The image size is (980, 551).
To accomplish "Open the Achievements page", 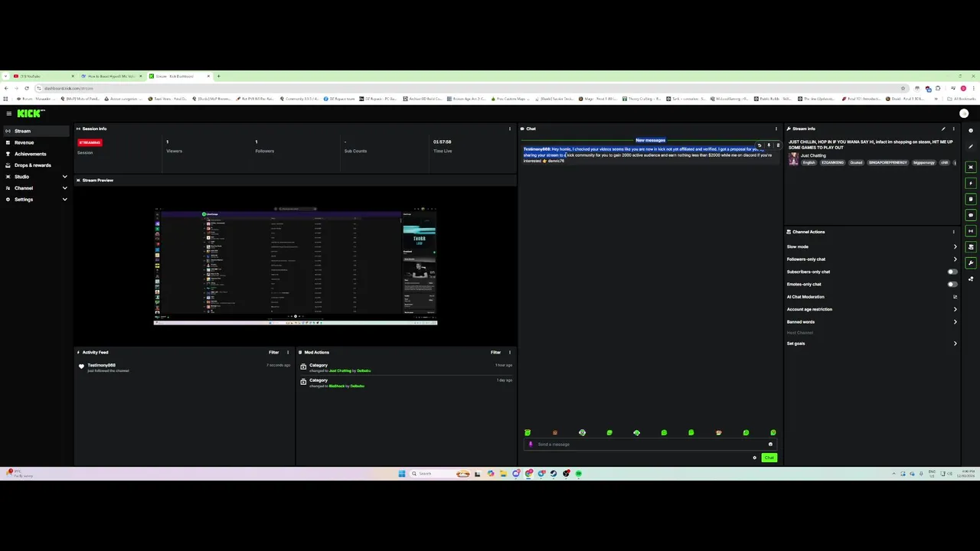I will [x=36, y=154].
